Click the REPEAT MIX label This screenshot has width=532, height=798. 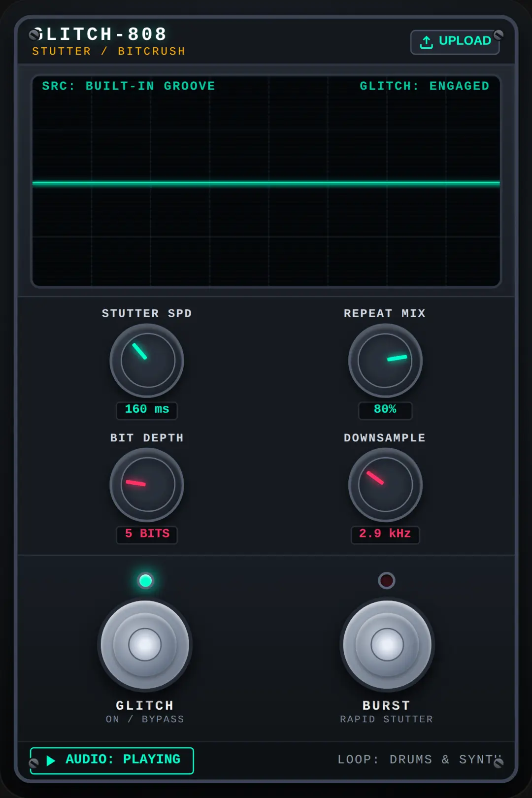tap(385, 313)
